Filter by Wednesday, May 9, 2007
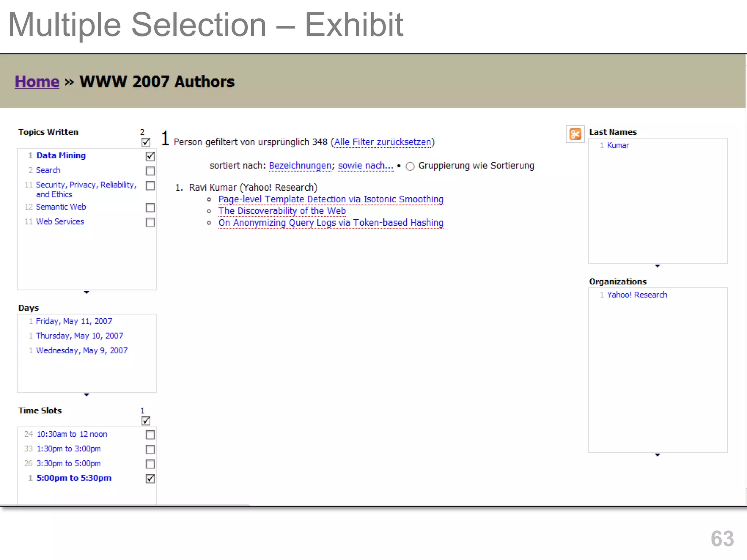The height and width of the screenshot is (560, 747). coord(82,350)
